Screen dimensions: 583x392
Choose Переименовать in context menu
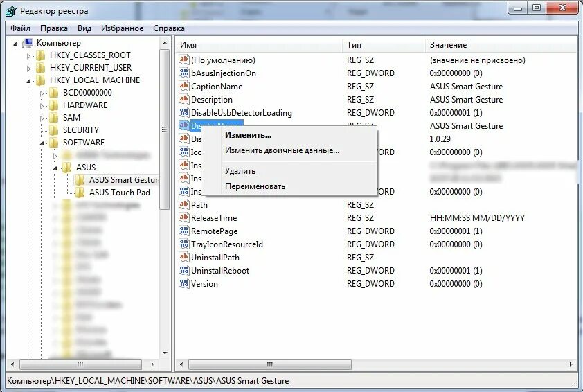pyautogui.click(x=289, y=186)
